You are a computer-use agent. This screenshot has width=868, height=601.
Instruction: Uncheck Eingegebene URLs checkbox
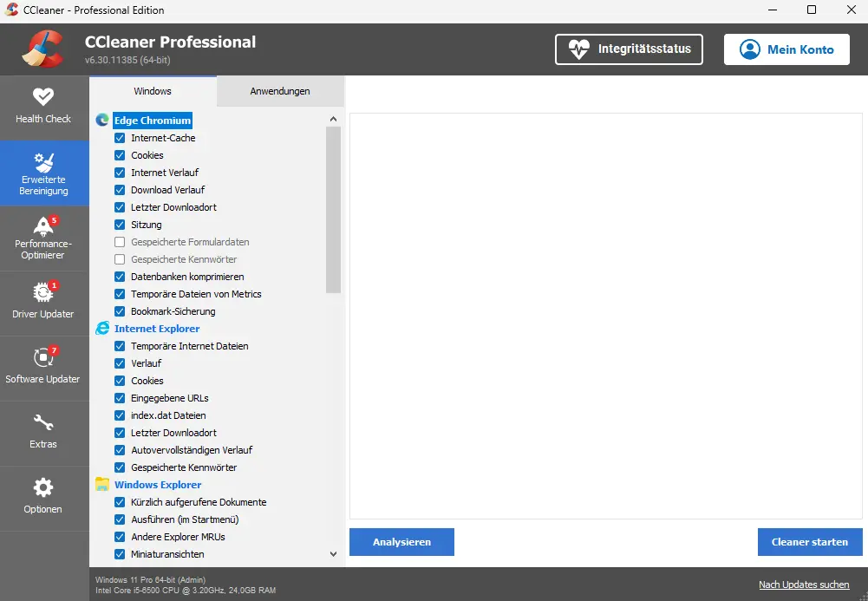(x=120, y=398)
